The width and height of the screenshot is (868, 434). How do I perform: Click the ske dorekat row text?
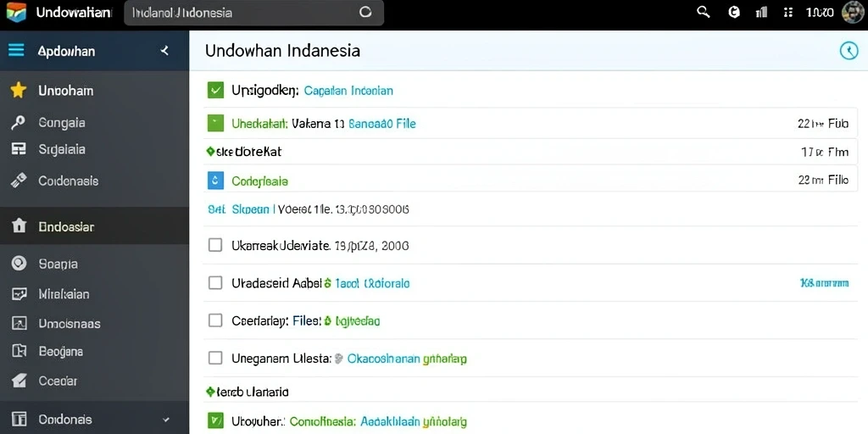click(249, 151)
